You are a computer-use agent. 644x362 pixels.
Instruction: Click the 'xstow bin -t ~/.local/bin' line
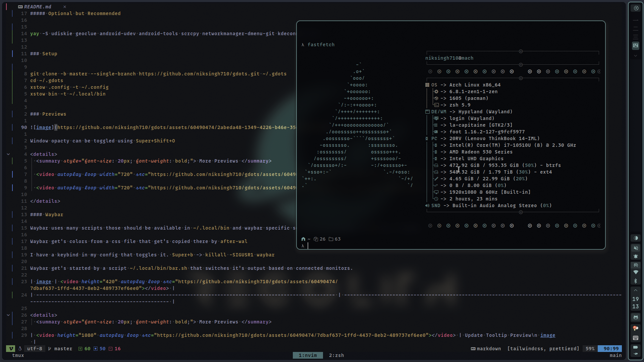point(68,94)
